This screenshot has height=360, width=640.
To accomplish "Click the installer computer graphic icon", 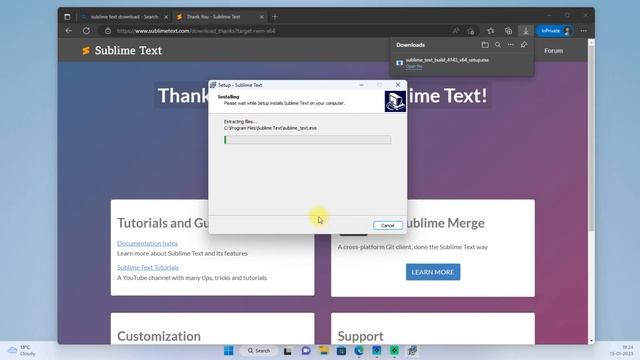I will (395, 101).
